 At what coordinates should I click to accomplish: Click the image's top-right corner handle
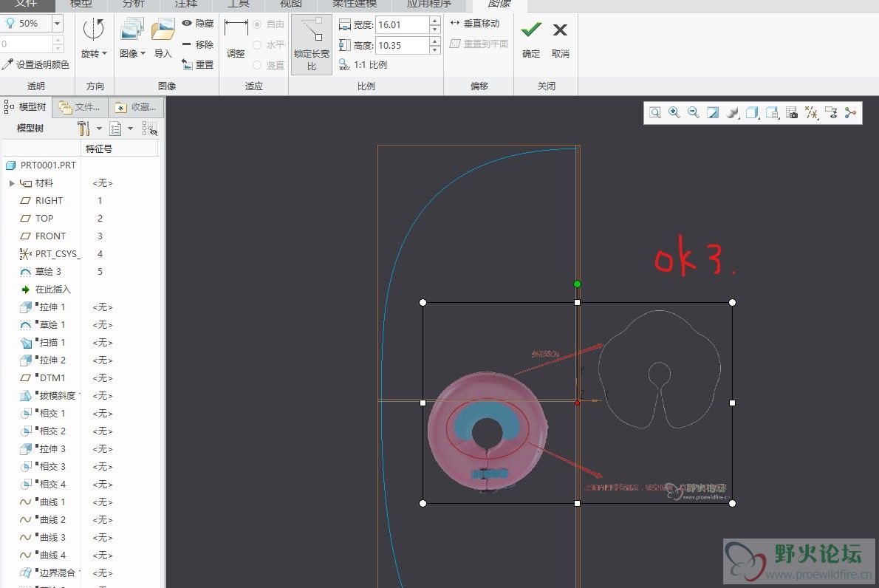[x=732, y=303]
